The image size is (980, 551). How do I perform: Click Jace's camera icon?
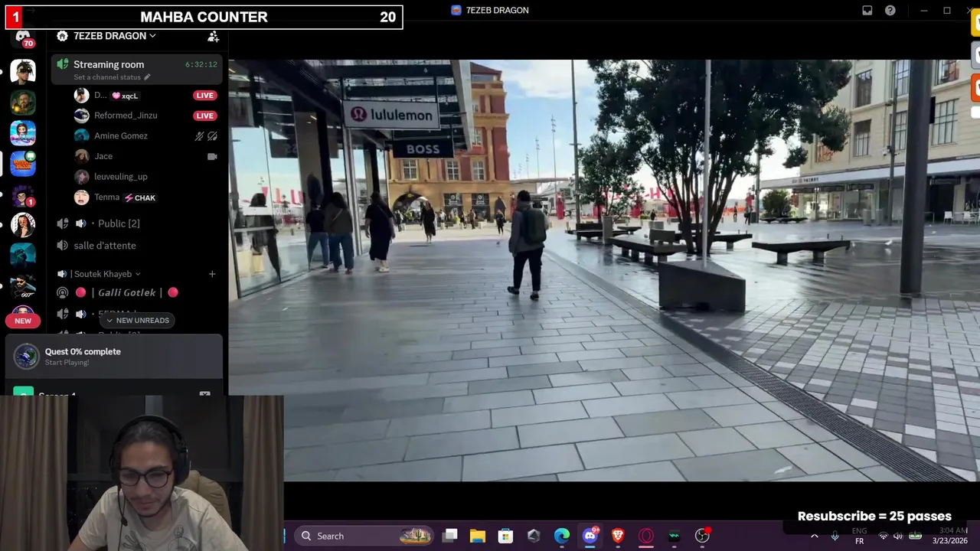[212, 156]
